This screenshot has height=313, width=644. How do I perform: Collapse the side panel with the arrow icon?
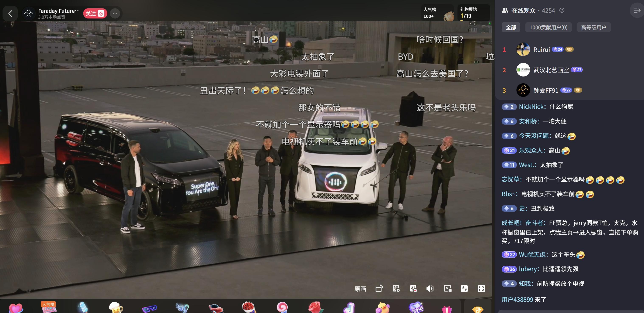point(637,10)
